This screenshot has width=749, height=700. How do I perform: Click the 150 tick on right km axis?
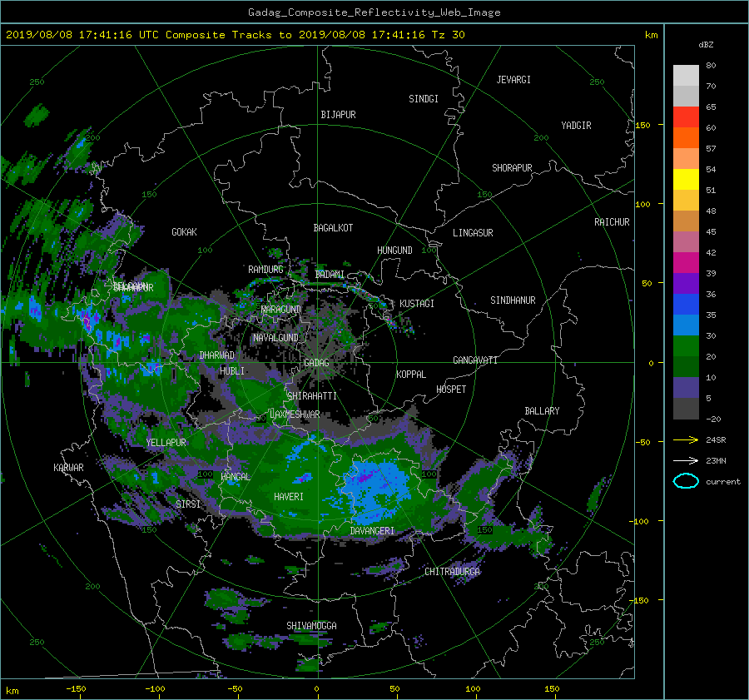[642, 125]
